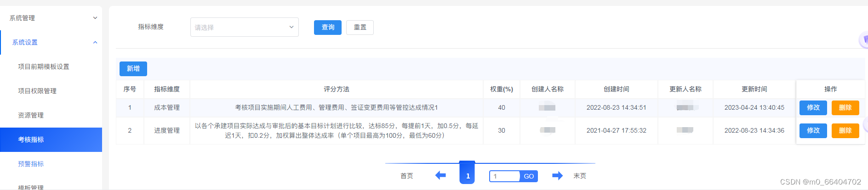Viewport: 868px width, 190px height.
Task: Click the 序号 column header
Action: (130, 89)
